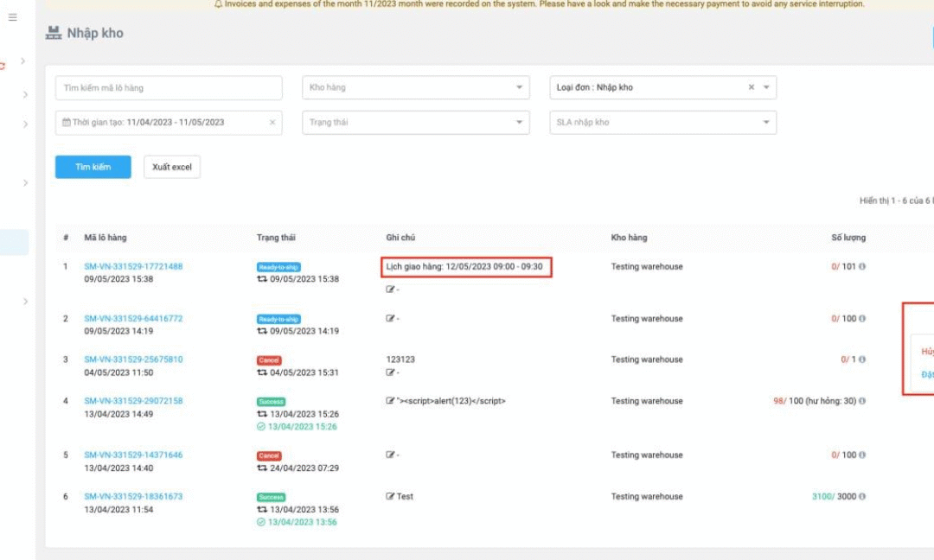Click the 'Tìm kiếm mã lô hàng' input field

tap(168, 87)
